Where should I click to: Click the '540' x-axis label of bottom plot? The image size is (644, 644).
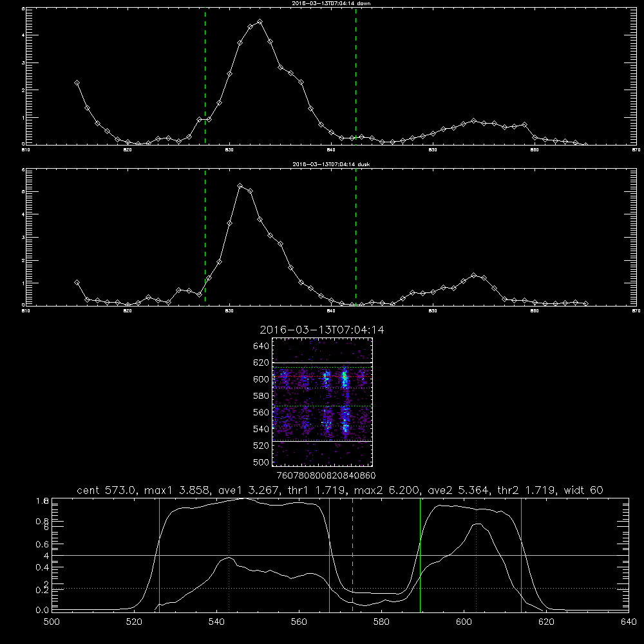point(216,622)
